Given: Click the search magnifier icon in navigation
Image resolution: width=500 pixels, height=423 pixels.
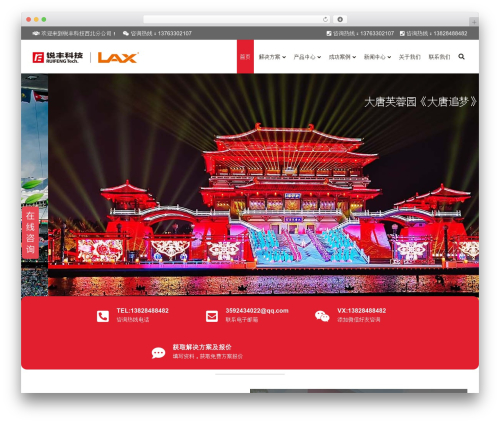Looking at the screenshot, I should (x=461, y=56).
